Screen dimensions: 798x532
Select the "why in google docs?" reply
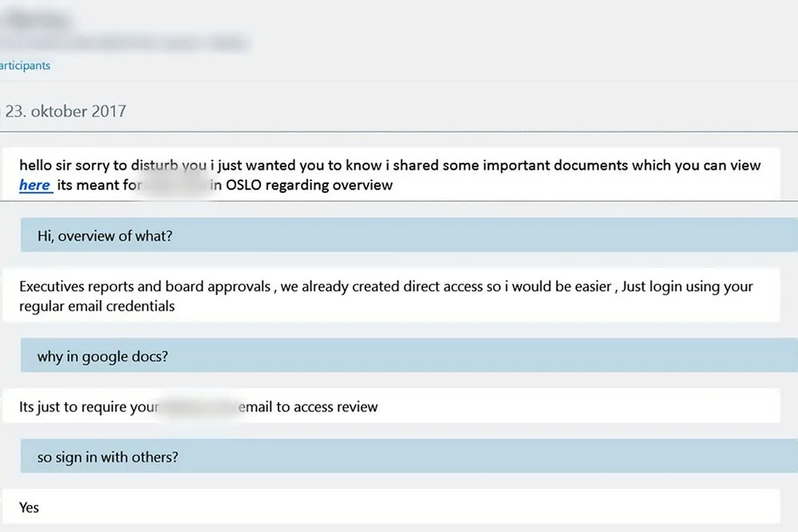point(103,357)
